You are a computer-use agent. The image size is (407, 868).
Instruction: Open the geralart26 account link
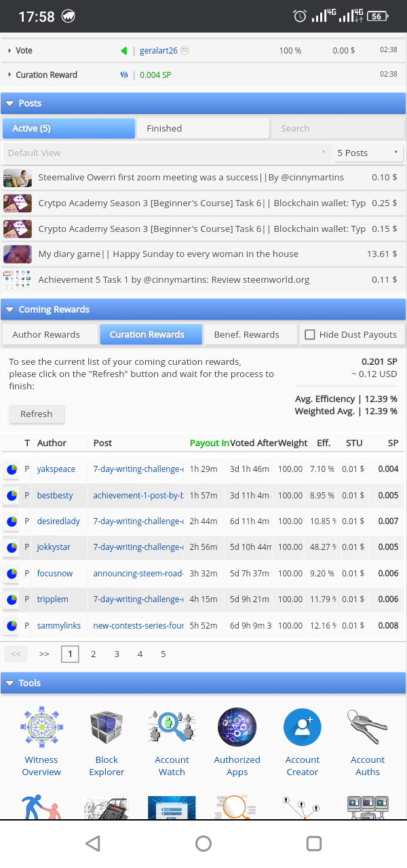pos(158,51)
